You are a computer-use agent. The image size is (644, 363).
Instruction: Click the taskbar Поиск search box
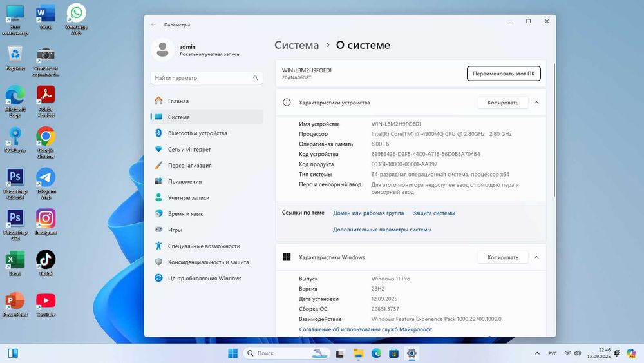pyautogui.click(x=287, y=353)
